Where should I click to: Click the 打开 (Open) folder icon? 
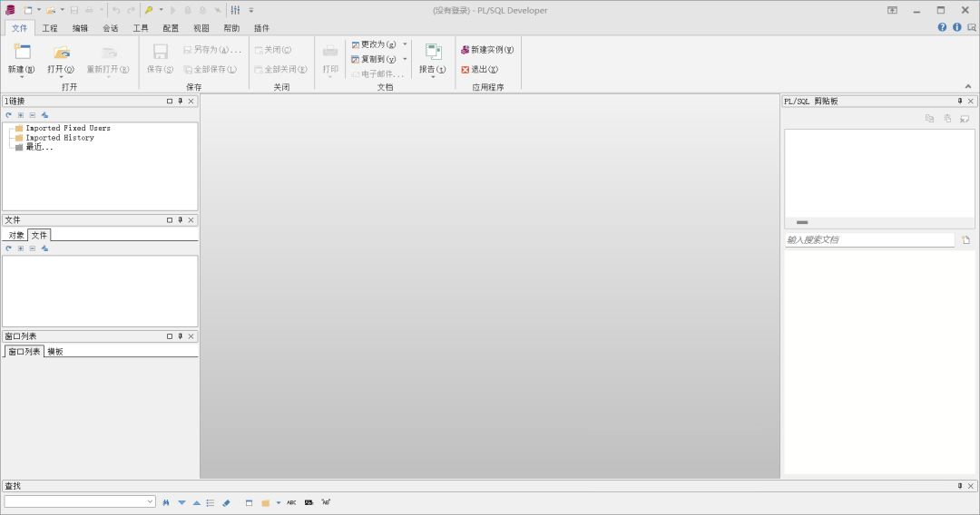(62, 53)
